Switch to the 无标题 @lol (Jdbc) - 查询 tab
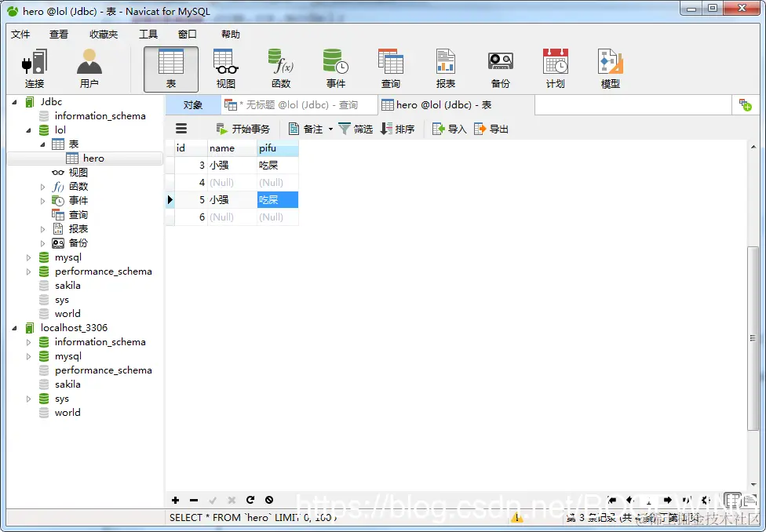Viewport: 766px width, 532px height. (299, 105)
